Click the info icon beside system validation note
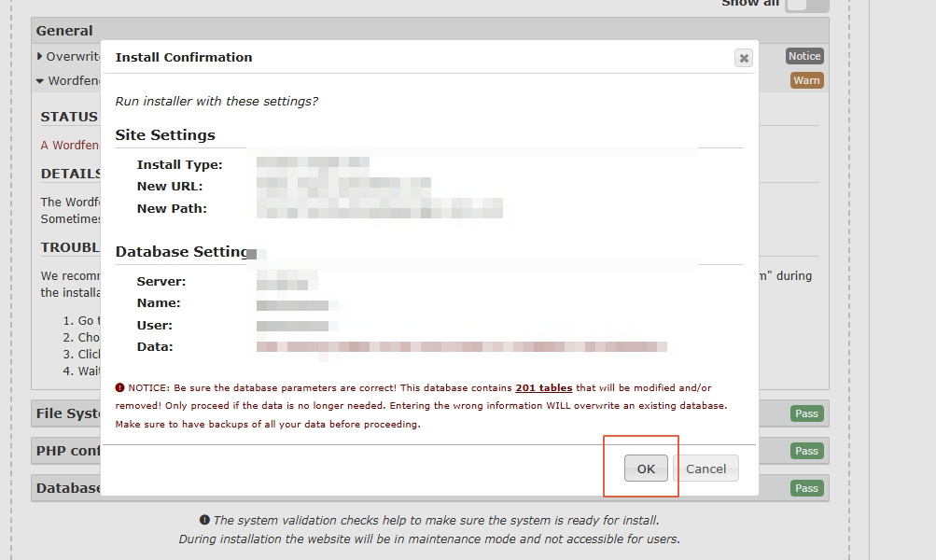The height and width of the screenshot is (560, 936). click(204, 520)
